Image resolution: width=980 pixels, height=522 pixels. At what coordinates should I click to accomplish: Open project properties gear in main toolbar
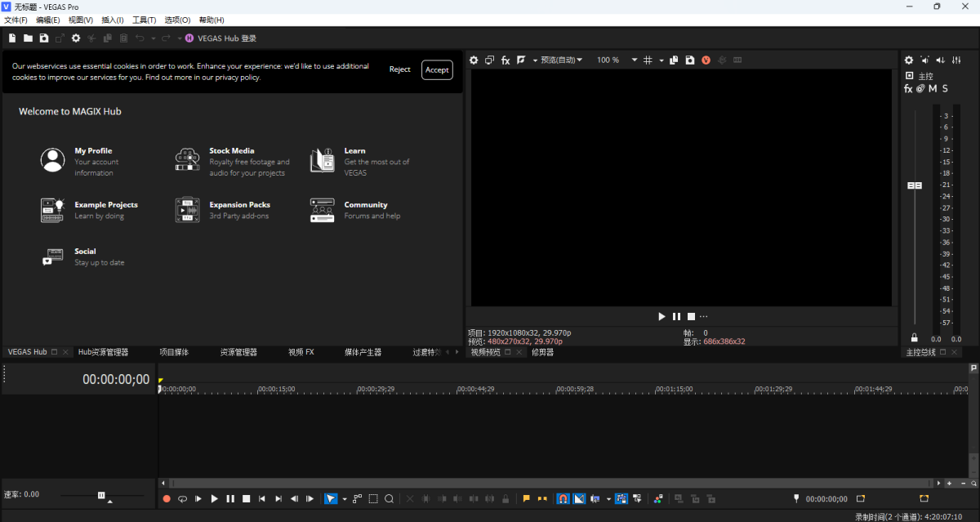(x=76, y=38)
